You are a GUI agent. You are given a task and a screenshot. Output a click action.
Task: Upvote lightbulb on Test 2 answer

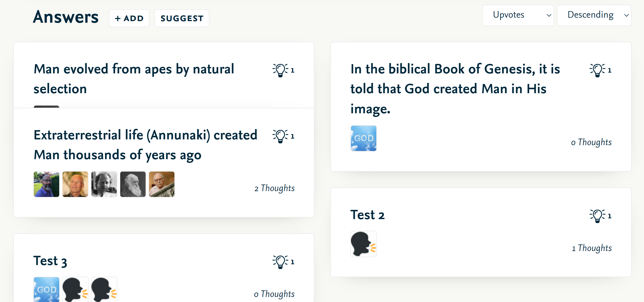597,216
